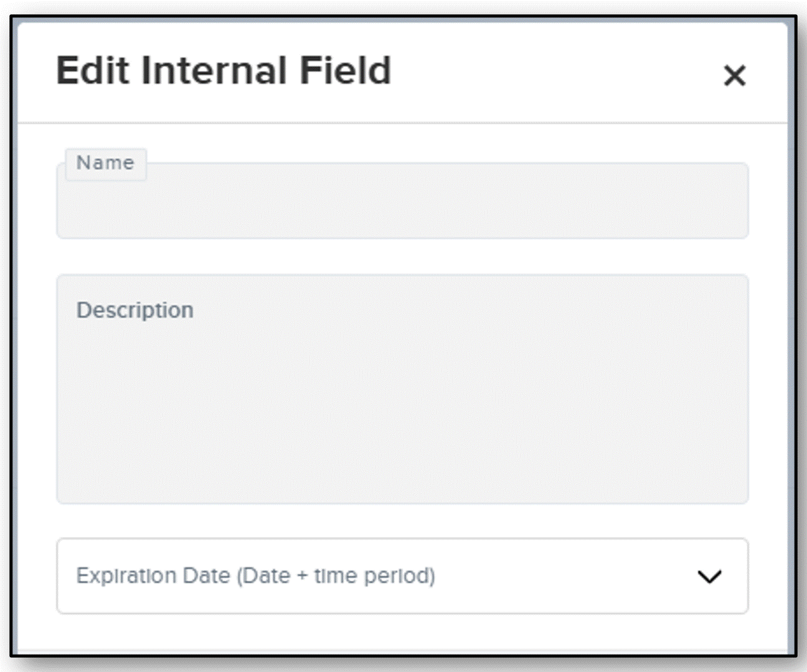Click the "Date + time period" text portion
Viewport: 807px width, 672px height.
click(336, 576)
